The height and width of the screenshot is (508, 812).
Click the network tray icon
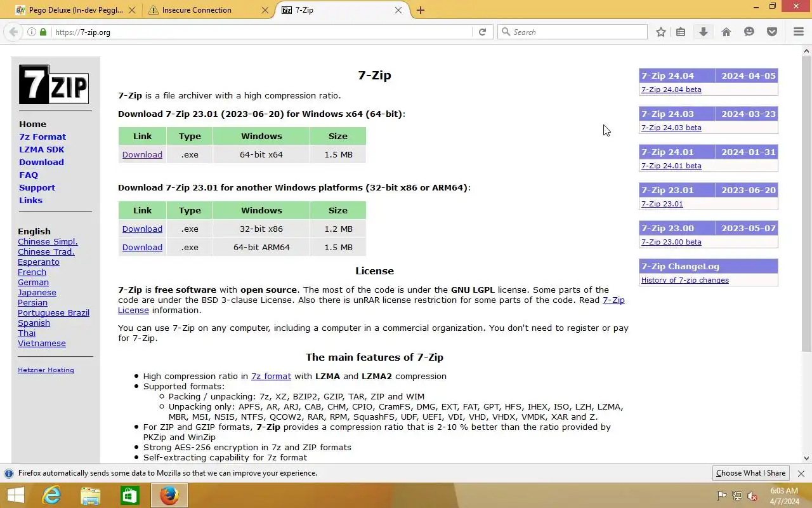click(737, 496)
